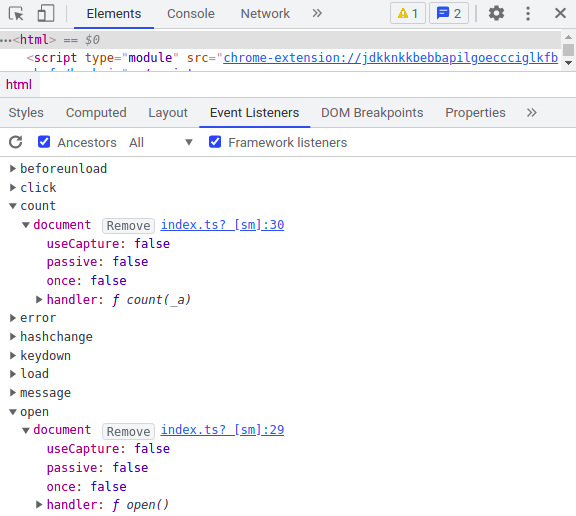Viewport: 576px width, 516px height.
Task: Expand the click event
Action: click(x=13, y=187)
